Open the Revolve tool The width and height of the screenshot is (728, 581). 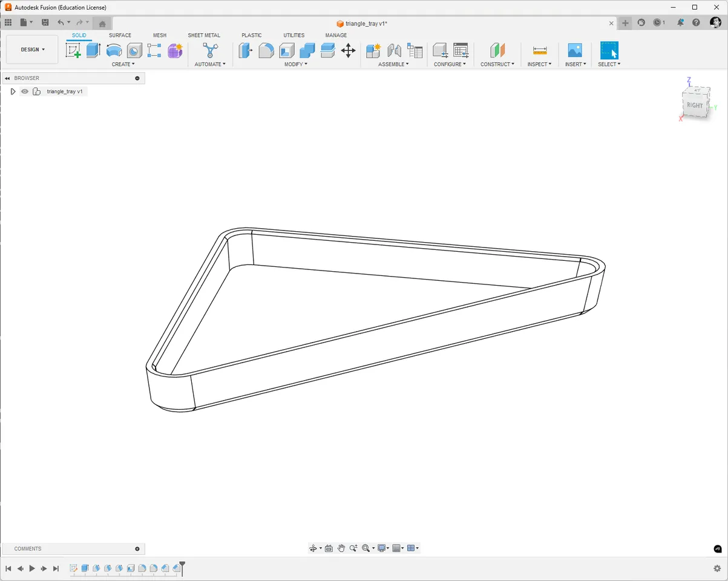114,51
